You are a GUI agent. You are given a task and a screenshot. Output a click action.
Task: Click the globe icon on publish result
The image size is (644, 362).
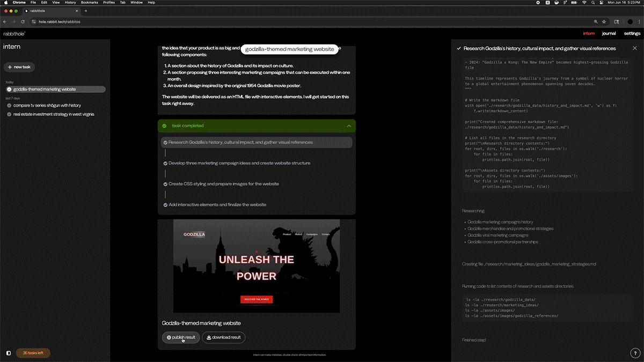pyautogui.click(x=169, y=337)
